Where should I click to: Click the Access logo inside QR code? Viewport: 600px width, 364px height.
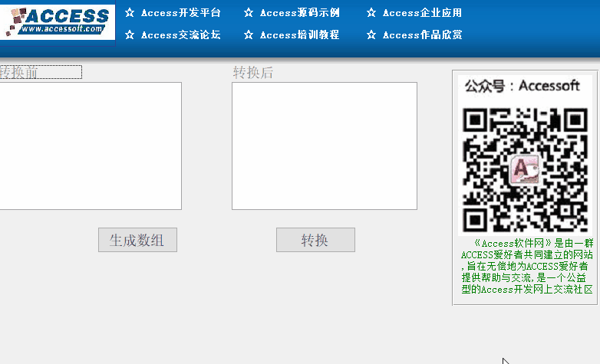[525, 169]
